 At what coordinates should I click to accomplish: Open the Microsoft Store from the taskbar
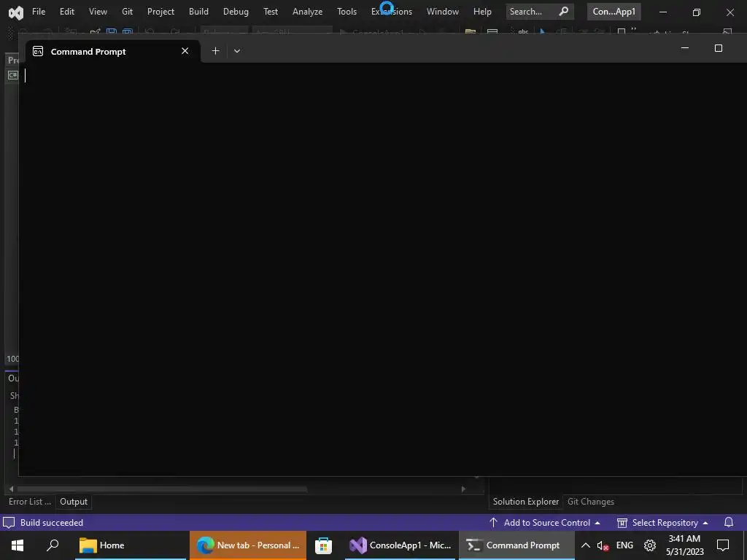pos(323,545)
